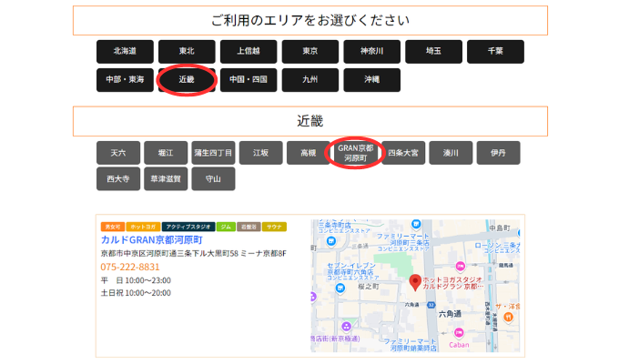
Task: Pick the 埼玉 area button
Action: click(433, 51)
